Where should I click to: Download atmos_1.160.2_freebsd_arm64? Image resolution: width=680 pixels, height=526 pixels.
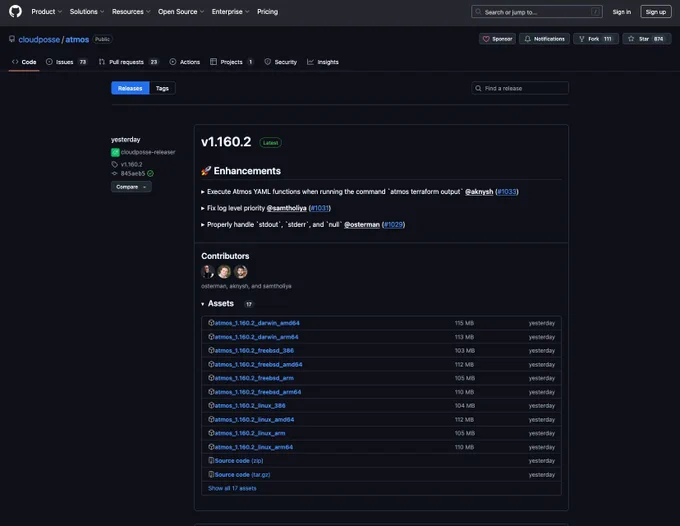point(258,392)
